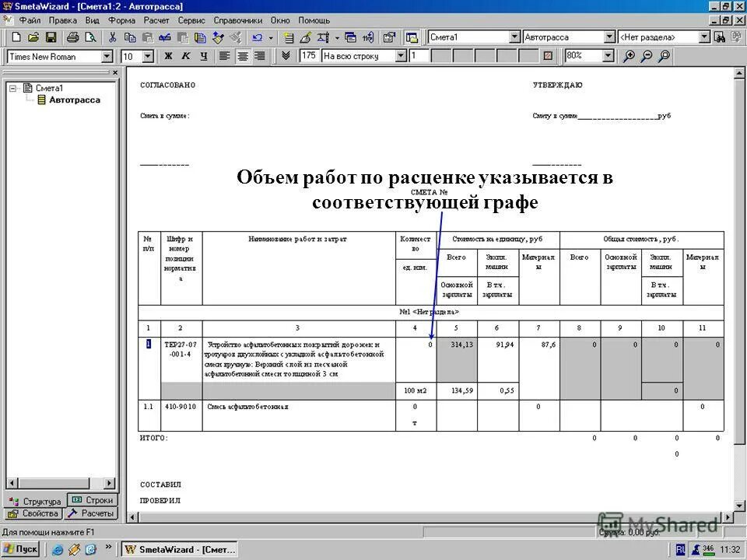Screen dimensions: 747x560
Task: Open the Undo history dropdown arrow
Action: pos(271,37)
